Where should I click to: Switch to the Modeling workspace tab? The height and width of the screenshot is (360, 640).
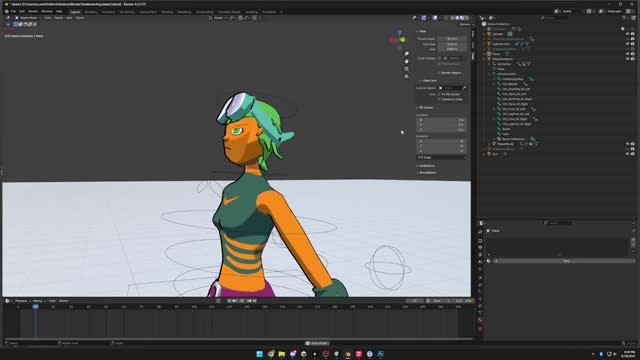91,12
